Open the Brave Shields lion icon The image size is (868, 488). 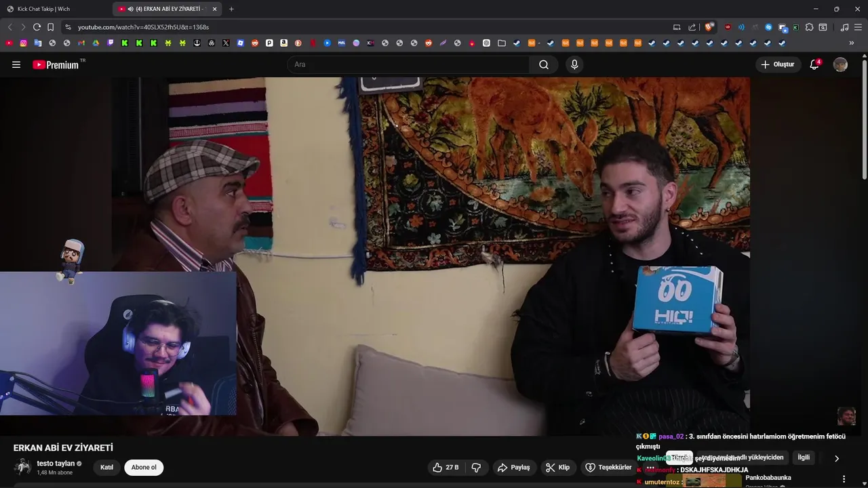point(709,27)
